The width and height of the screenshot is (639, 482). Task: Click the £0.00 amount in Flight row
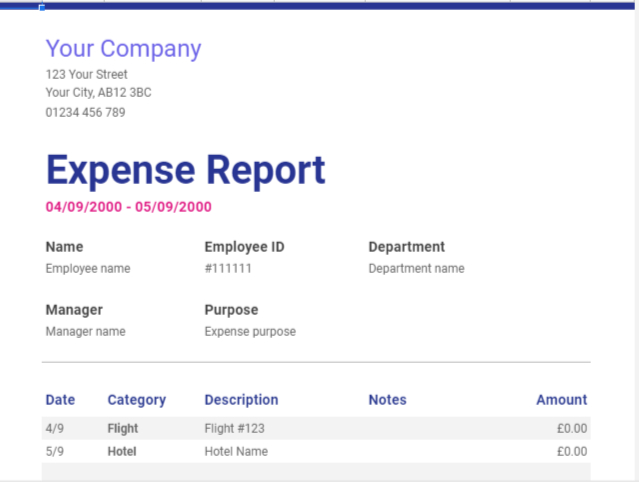[x=572, y=429]
